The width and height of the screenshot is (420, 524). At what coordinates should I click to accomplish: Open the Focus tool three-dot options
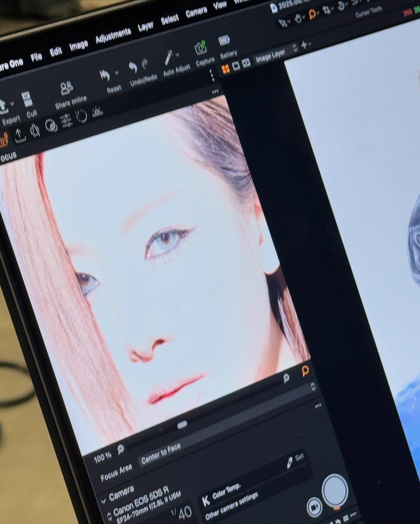pyautogui.click(x=215, y=92)
